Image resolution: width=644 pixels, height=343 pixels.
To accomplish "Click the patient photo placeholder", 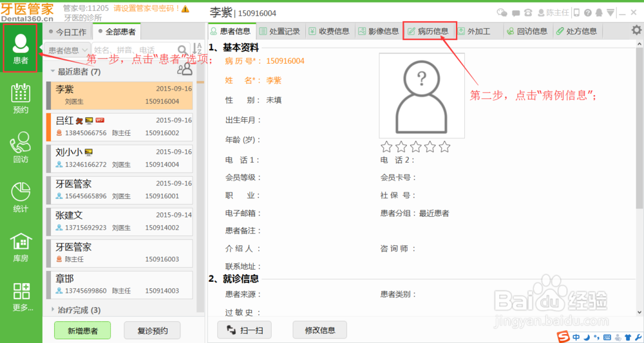I will (422, 95).
